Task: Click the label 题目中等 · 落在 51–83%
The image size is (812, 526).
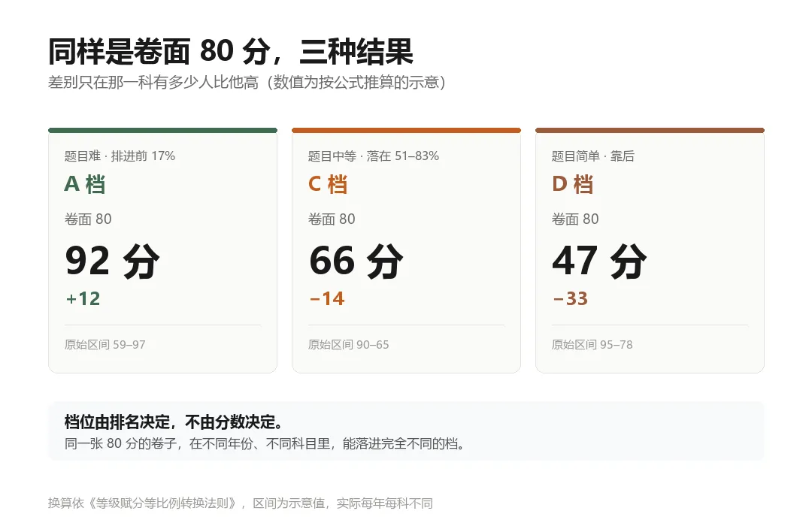Action: (x=374, y=156)
